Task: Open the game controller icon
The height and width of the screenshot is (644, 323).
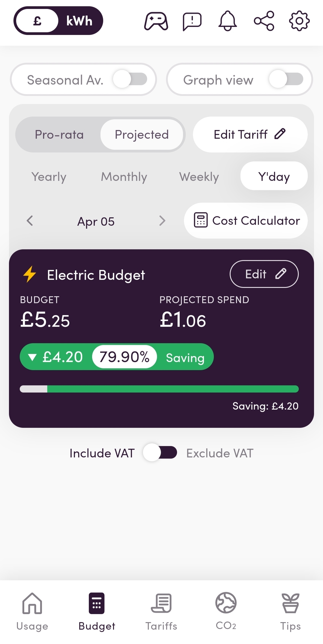Action: (156, 21)
